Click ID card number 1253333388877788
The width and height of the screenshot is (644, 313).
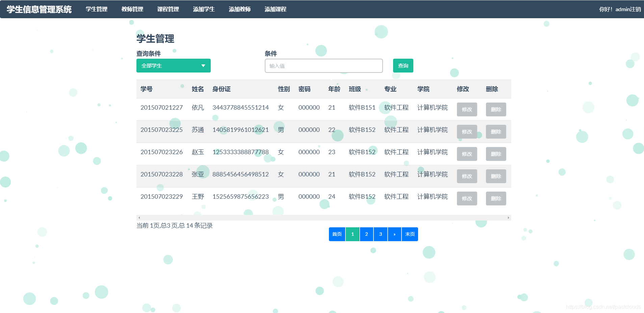[x=241, y=152]
